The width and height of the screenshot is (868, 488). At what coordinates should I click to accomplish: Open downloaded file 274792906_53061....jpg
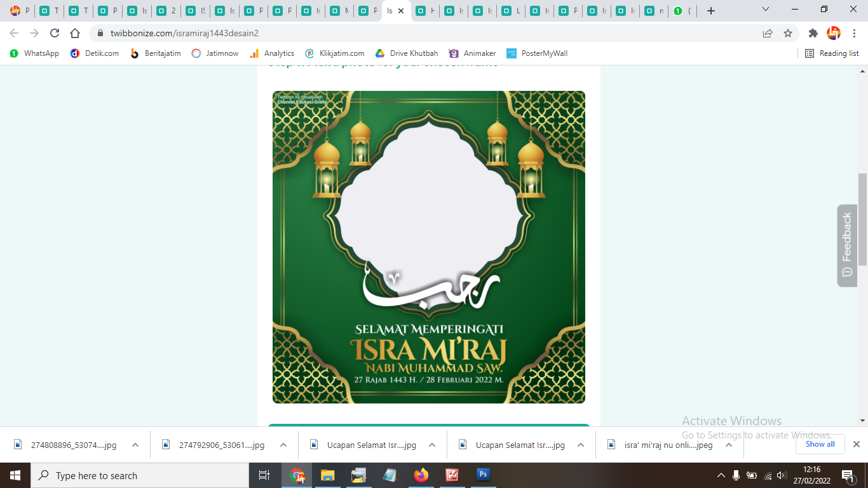click(x=214, y=445)
